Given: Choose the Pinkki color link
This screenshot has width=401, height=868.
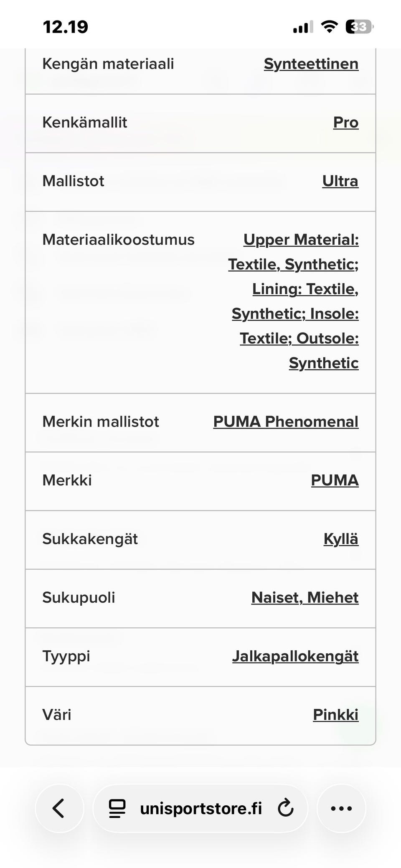Looking at the screenshot, I should [335, 715].
